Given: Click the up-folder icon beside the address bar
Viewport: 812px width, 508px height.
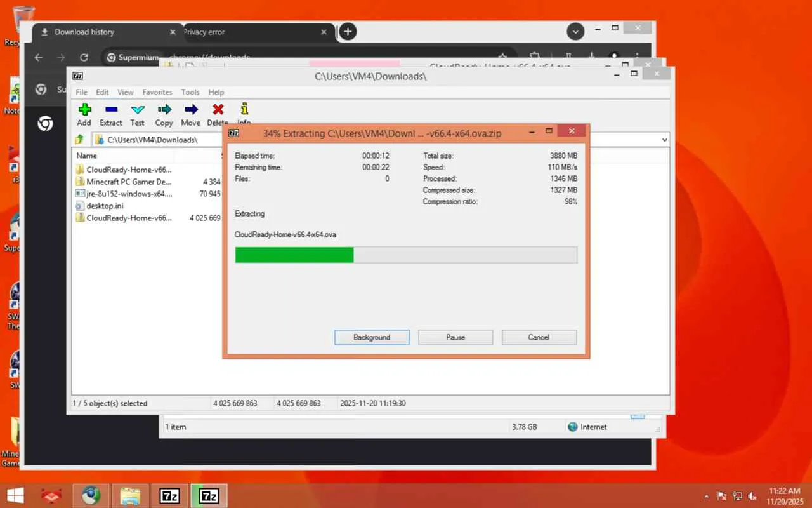Looking at the screenshot, I should click(80, 140).
